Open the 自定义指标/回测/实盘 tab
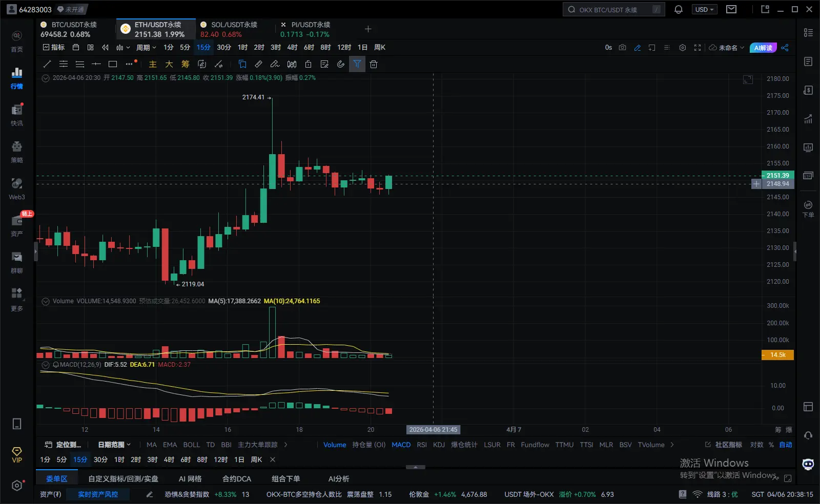The image size is (820, 504). 123,479
